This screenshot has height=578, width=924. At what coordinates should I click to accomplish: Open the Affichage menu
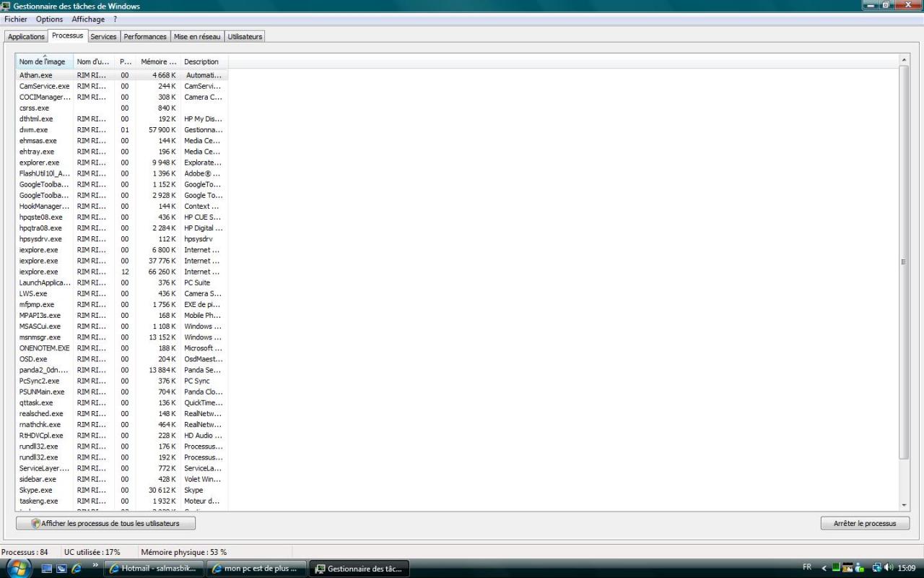88,20
